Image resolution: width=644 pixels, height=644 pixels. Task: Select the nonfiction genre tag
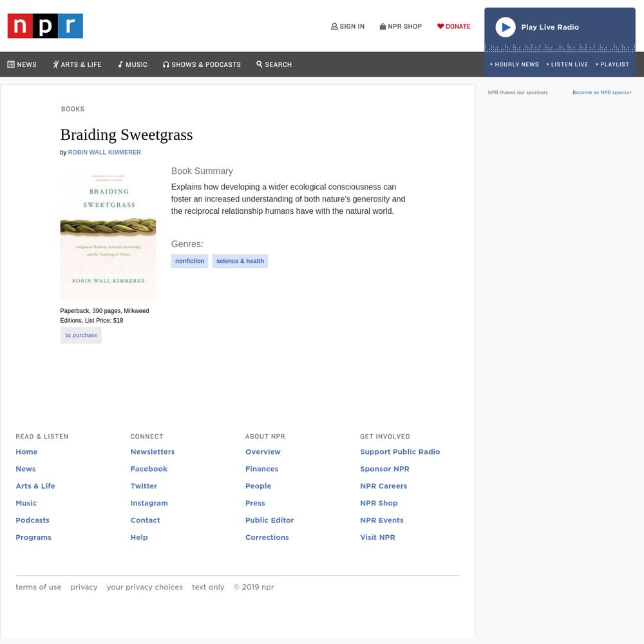pyautogui.click(x=190, y=261)
